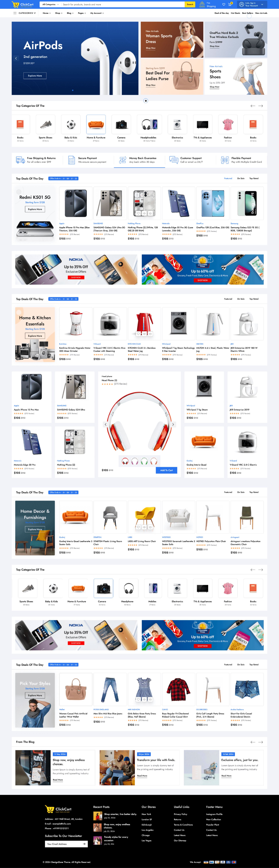
Task: Click Add To Cart for Head Phone
Action: [x=167, y=470]
